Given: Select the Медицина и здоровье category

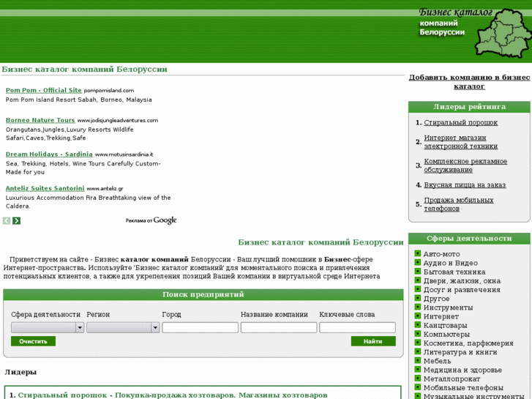Looking at the screenshot, I should [462, 370].
